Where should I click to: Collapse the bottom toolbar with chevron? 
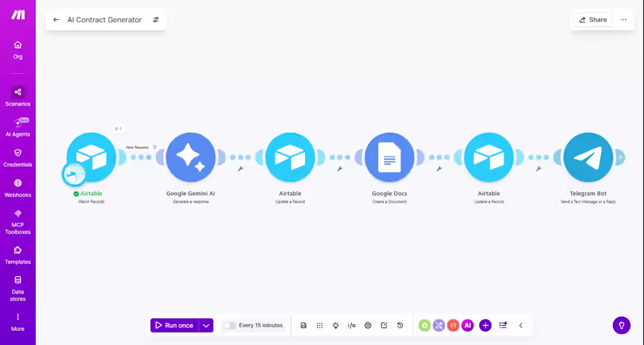(521, 325)
